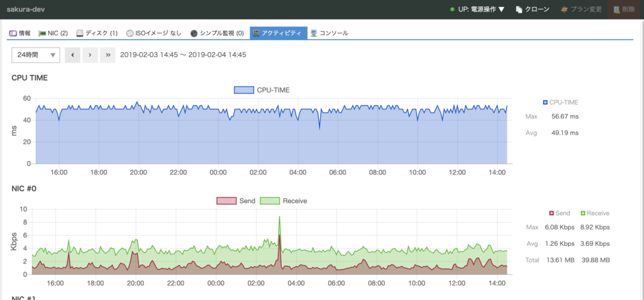Click the Receive spike peak in NIC #0 chart

pos(280,216)
